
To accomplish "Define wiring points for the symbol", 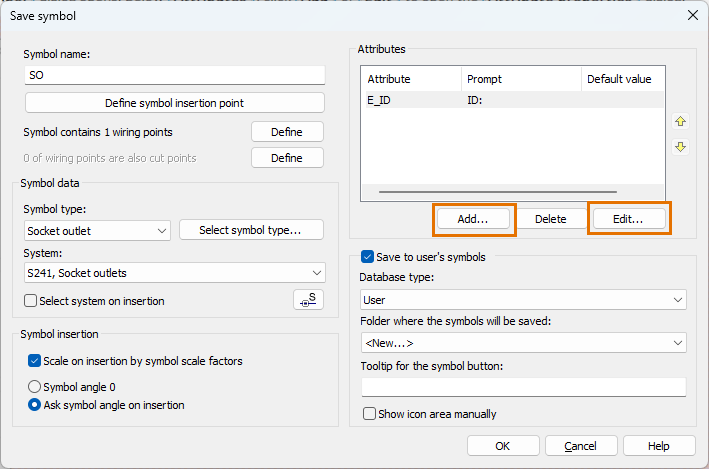I will (287, 132).
